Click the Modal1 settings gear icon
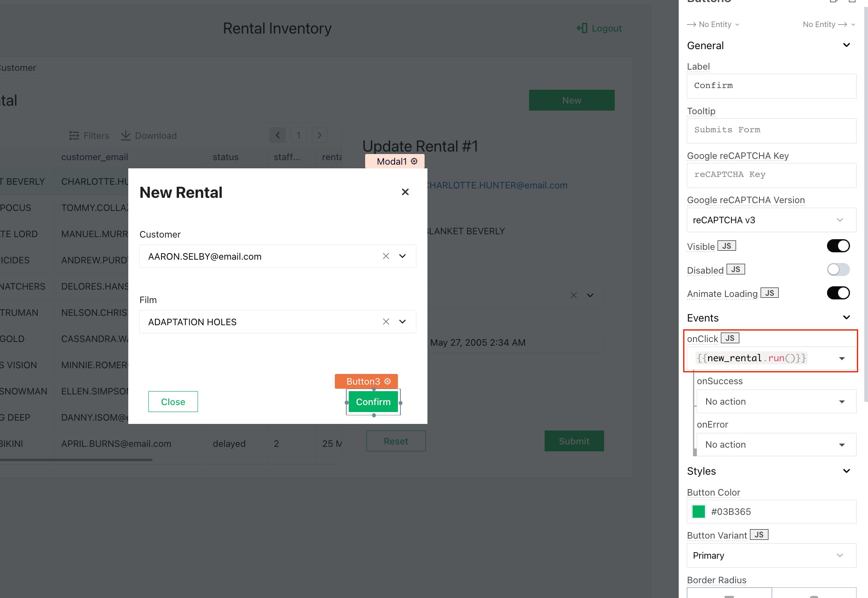This screenshot has height=598, width=868. 414,161
